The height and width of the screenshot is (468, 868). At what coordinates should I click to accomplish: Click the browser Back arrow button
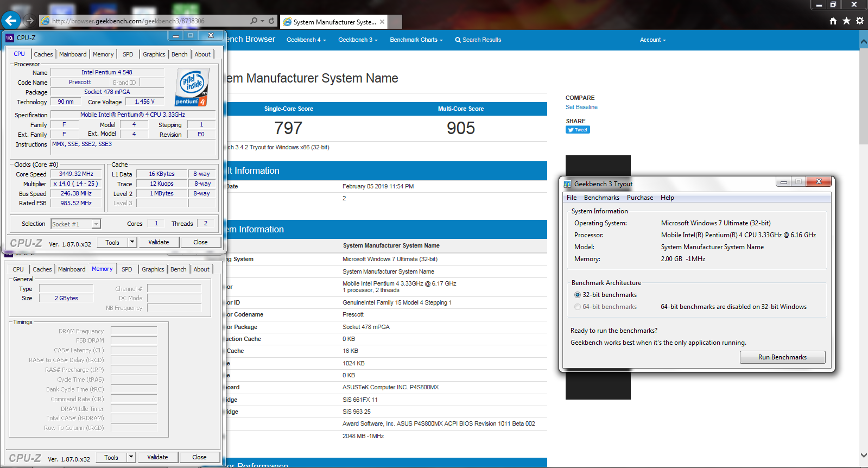[11, 21]
